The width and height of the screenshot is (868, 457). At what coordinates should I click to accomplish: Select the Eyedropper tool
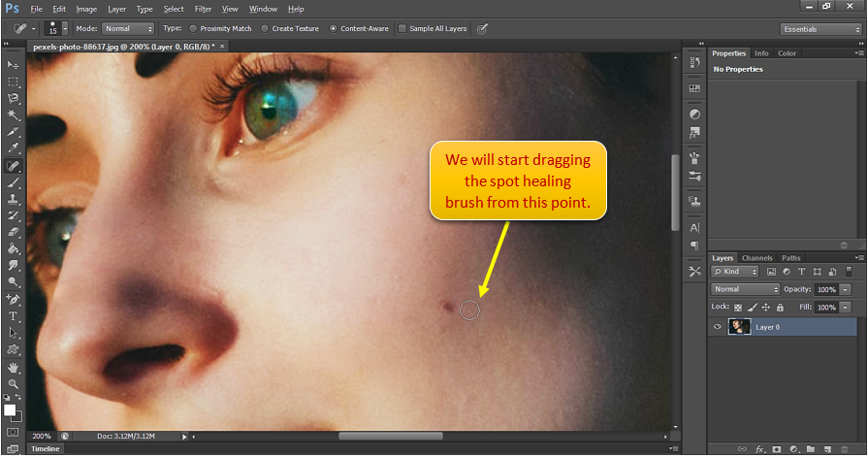(13, 148)
